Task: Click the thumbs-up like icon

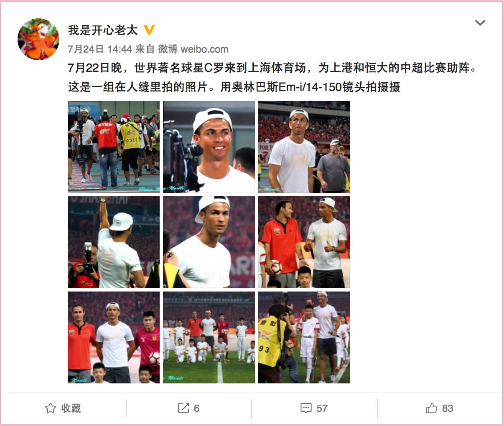Action: (x=432, y=408)
